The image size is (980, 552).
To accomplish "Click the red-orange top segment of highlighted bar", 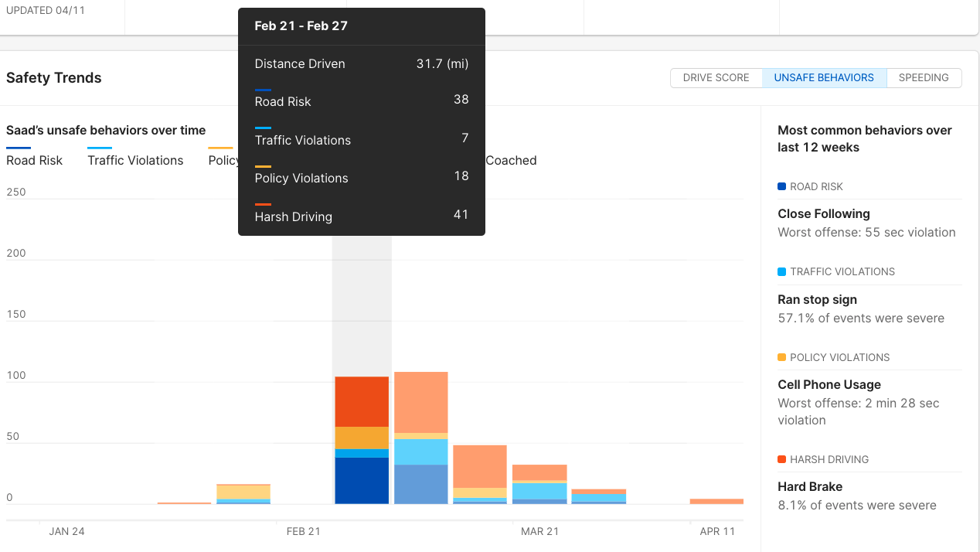I will 362,401.
